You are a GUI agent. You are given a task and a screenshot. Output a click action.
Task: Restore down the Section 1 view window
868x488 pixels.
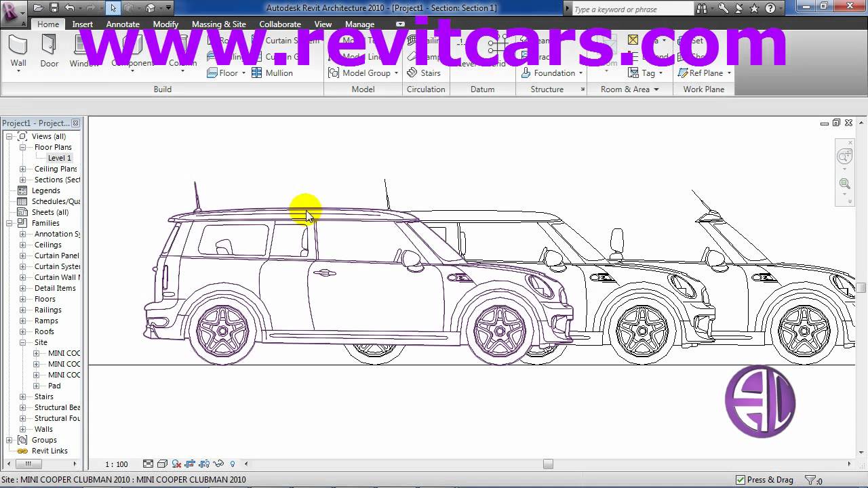(x=836, y=123)
